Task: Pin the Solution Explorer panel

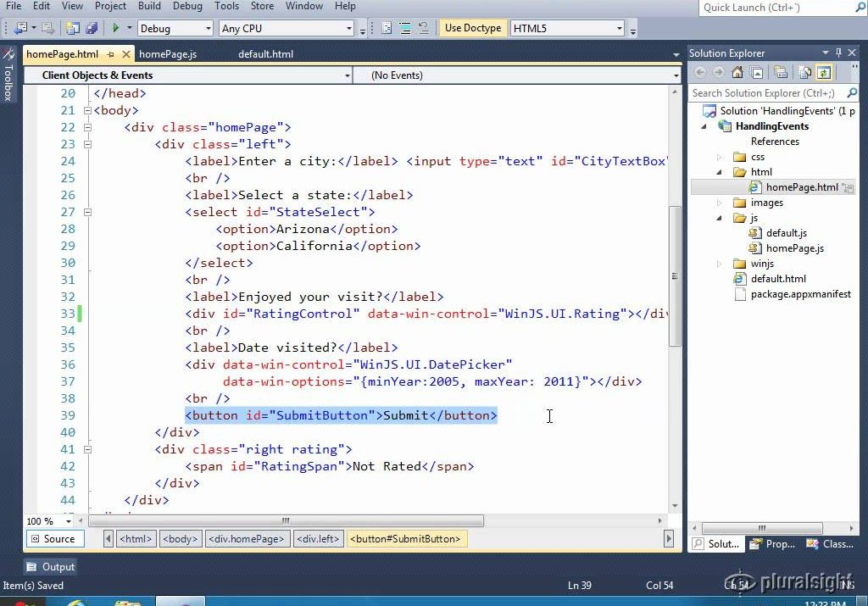Action: pyautogui.click(x=839, y=53)
